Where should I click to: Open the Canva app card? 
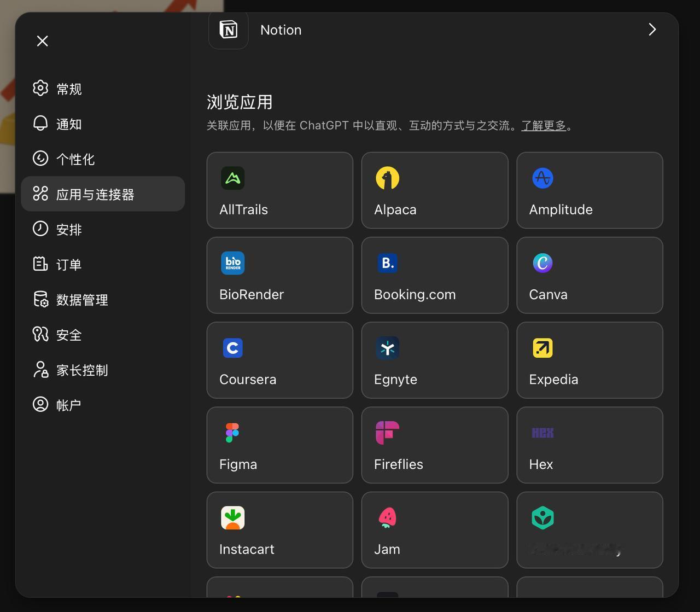[x=590, y=275]
